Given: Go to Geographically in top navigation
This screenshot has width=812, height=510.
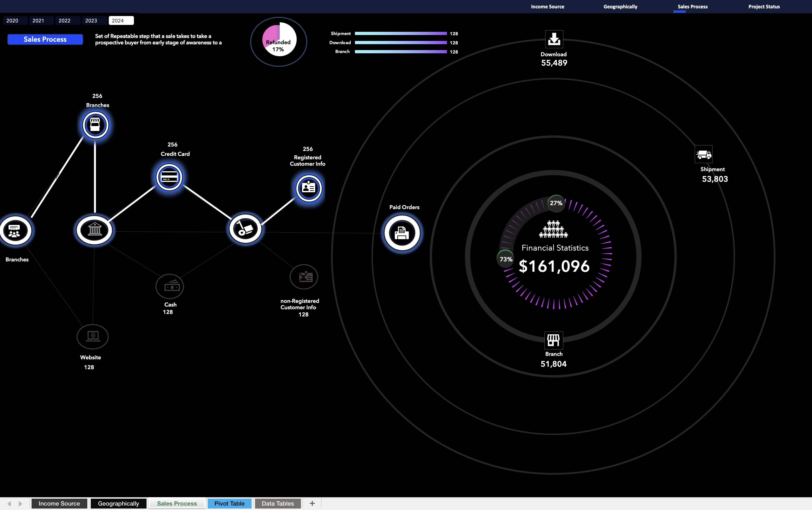Looking at the screenshot, I should 620,7.
